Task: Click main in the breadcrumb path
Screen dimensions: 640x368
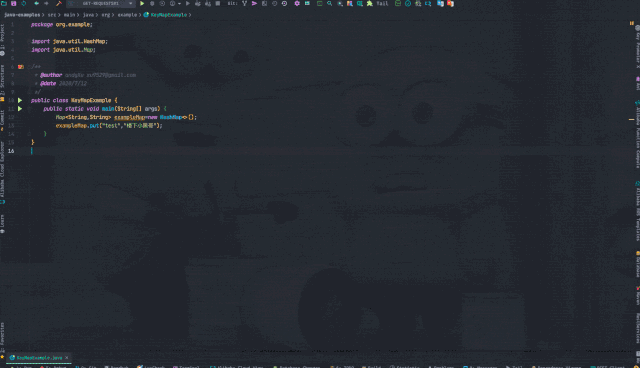Action: tap(69, 15)
